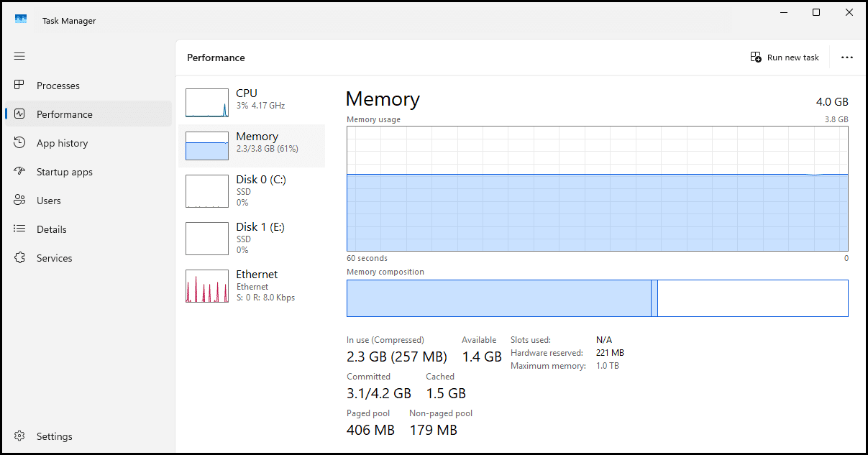Switch to Disk 1 (E:) view
This screenshot has width=868, height=455.
pos(252,238)
